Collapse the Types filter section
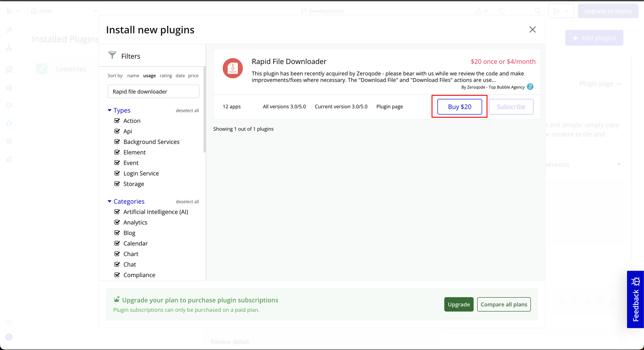This screenshot has width=644, height=350. click(109, 110)
